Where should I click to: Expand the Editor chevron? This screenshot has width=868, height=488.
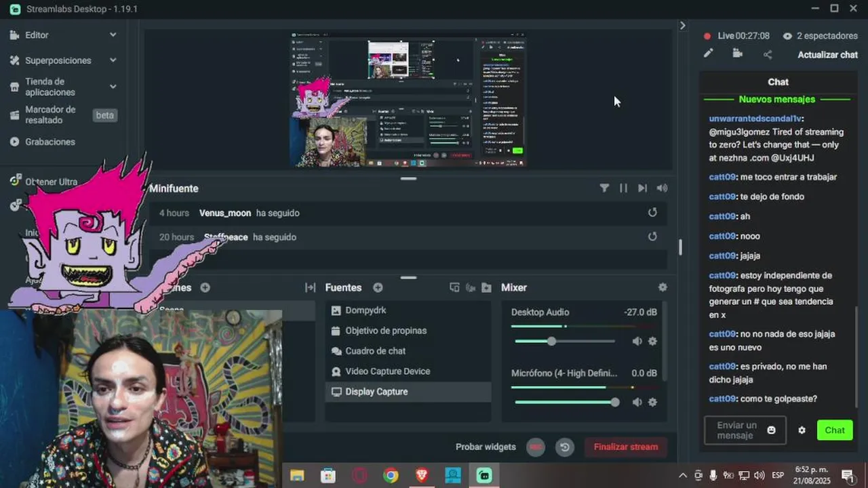pos(113,35)
